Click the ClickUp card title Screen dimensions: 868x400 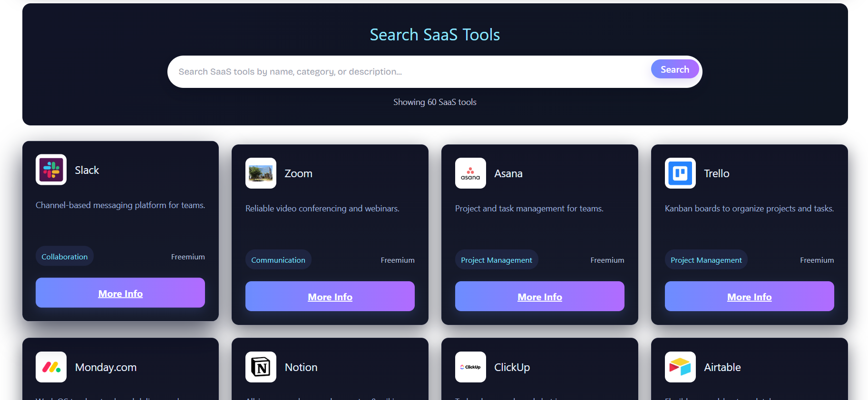pyautogui.click(x=512, y=367)
